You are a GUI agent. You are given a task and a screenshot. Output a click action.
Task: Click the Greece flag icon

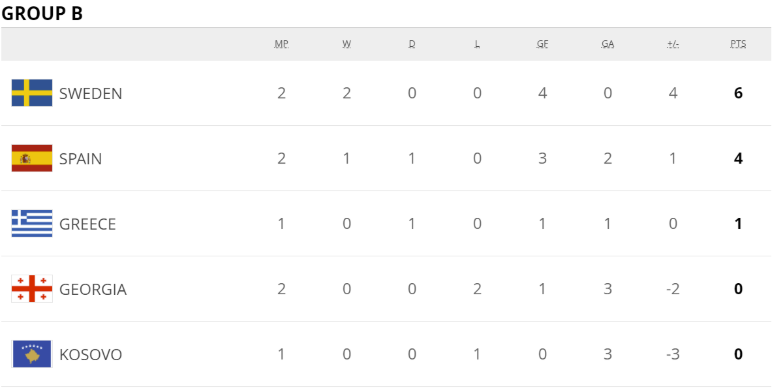click(32, 224)
